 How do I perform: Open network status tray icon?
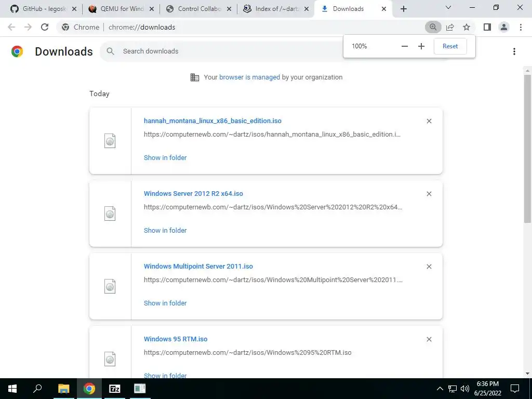tap(453, 389)
